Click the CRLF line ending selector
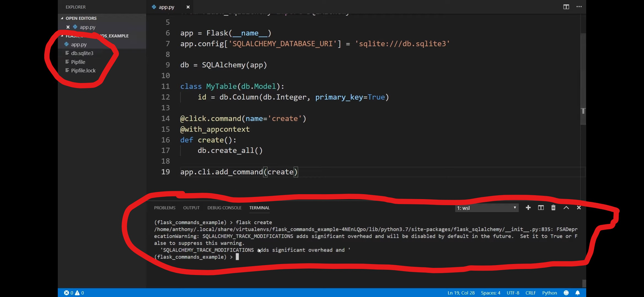This screenshot has width=644, height=297. click(530, 293)
